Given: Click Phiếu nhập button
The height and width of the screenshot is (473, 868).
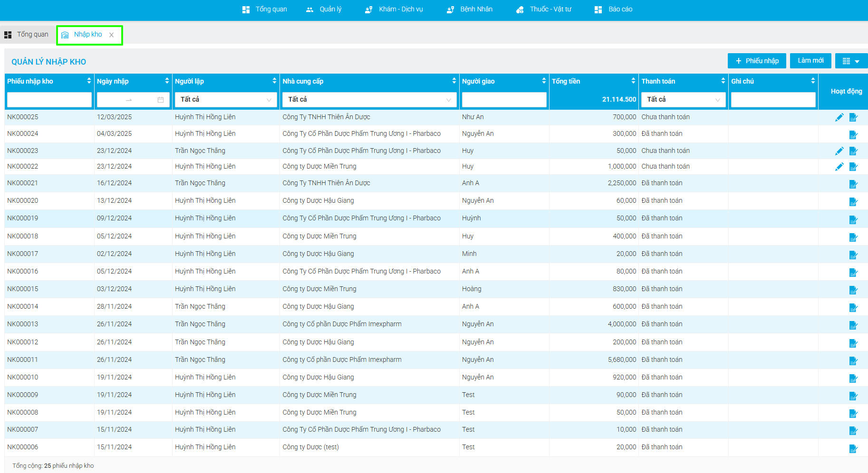Looking at the screenshot, I should pyautogui.click(x=757, y=61).
